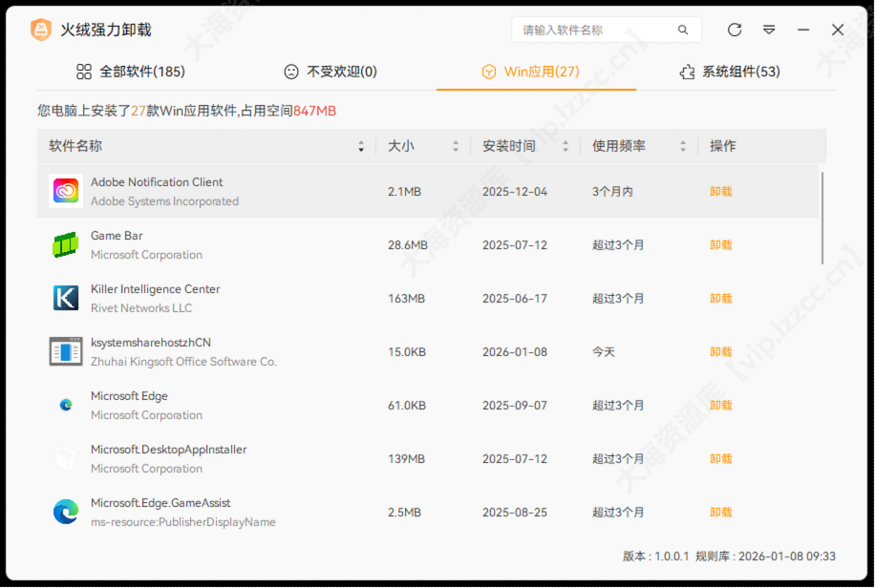Click the 2.1MB size value
Viewport: 875px width, 588px height.
(x=405, y=191)
